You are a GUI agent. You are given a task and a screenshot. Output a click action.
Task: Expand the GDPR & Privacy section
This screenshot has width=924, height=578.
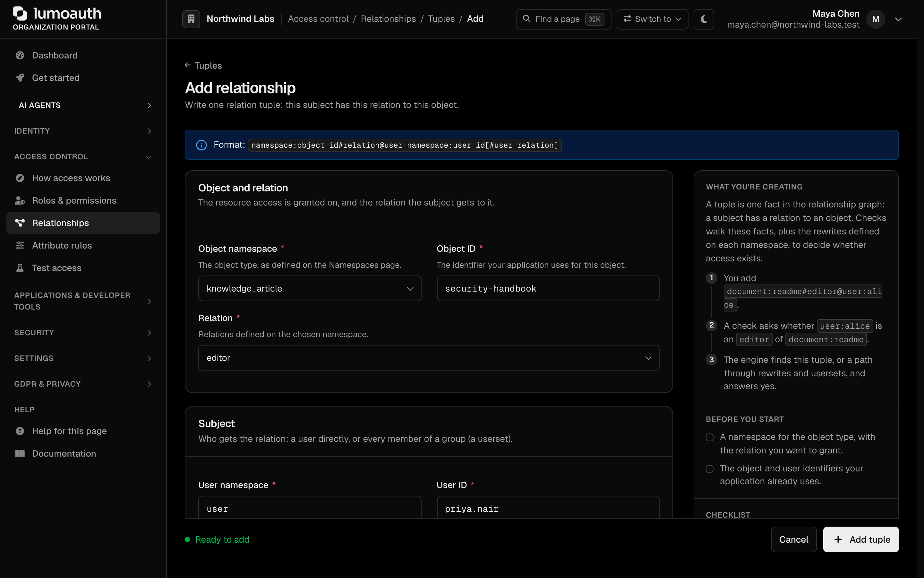tap(83, 384)
